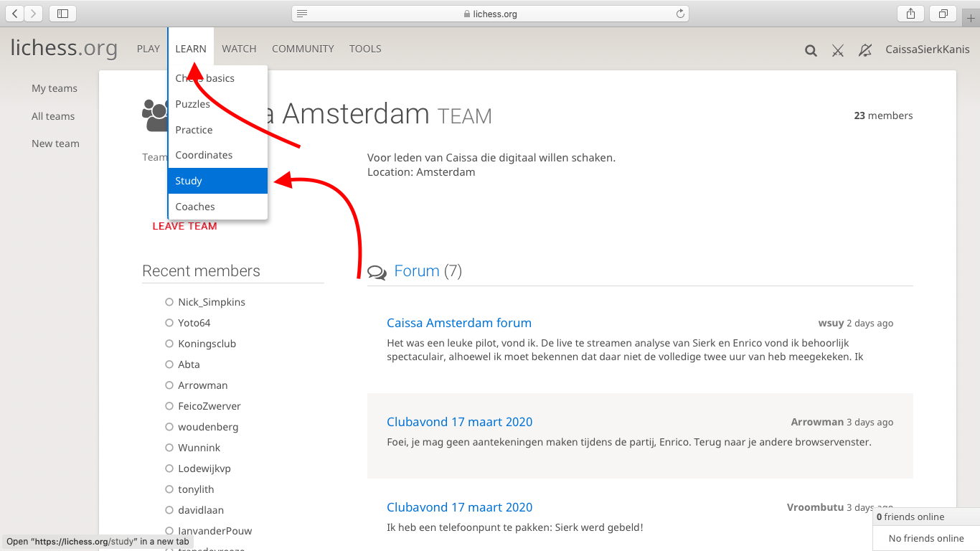This screenshot has height=551, width=980.
Task: Toggle the Safari sidebar button
Action: [x=62, y=14]
